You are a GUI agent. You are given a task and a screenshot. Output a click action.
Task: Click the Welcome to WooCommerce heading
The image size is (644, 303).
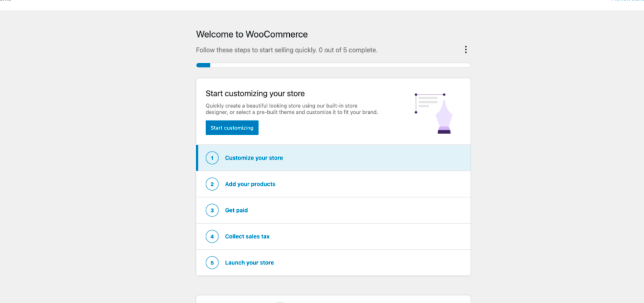tap(252, 34)
